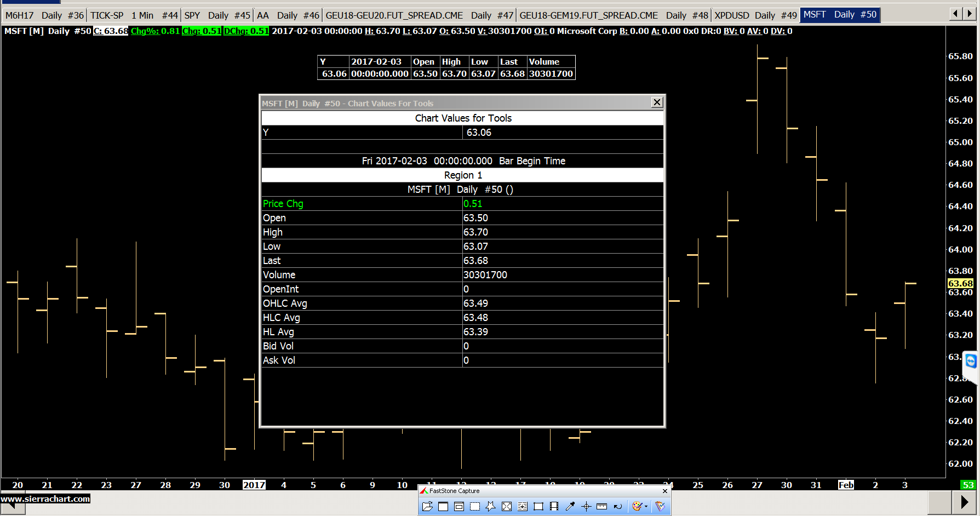Click the Open value 63.50 in tools window

[475, 218]
